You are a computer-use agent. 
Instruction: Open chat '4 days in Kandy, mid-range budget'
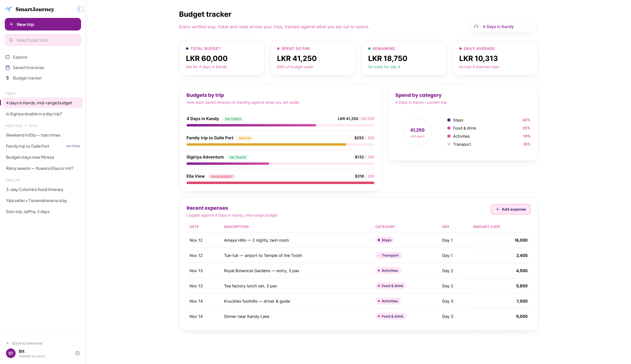[43, 103]
